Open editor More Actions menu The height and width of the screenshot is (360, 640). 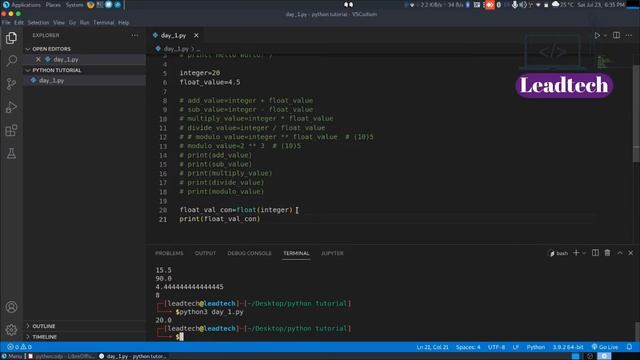[629, 36]
